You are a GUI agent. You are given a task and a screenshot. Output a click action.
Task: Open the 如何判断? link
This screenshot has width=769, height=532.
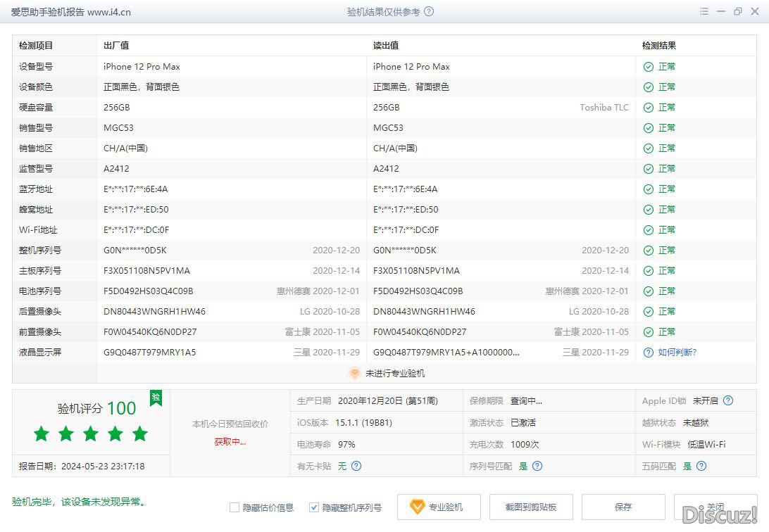coord(677,353)
